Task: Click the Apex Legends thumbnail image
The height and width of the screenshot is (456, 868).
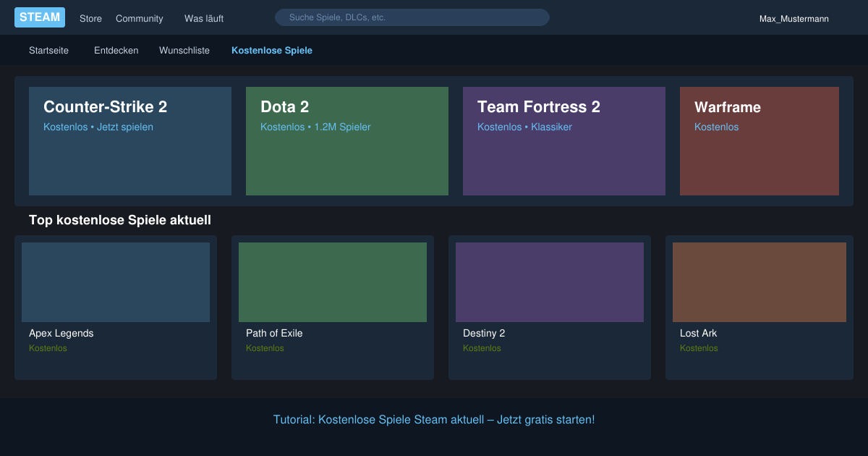Action: coord(116,282)
